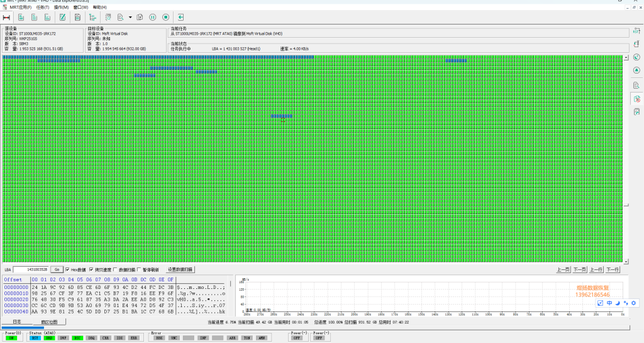Open the dropdown arrow beside search icon
Viewport: 644px width, 343px height.
130,17
